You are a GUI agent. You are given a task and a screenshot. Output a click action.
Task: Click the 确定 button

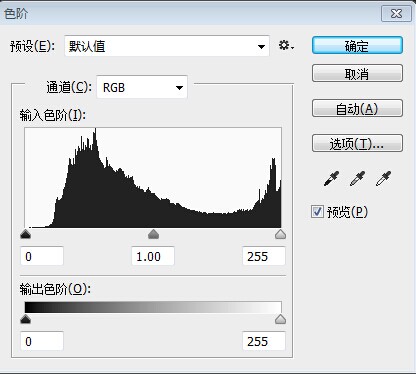(x=357, y=45)
